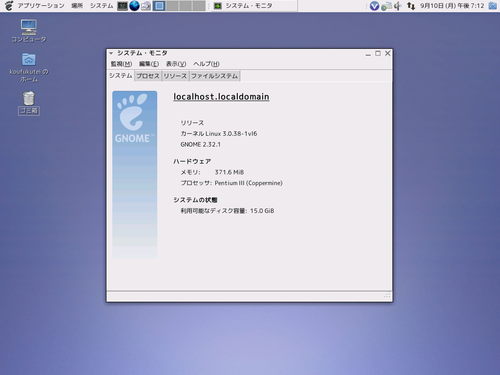The image size is (500, 375).
Task: Switch to the first workspace
Action: [159, 6]
